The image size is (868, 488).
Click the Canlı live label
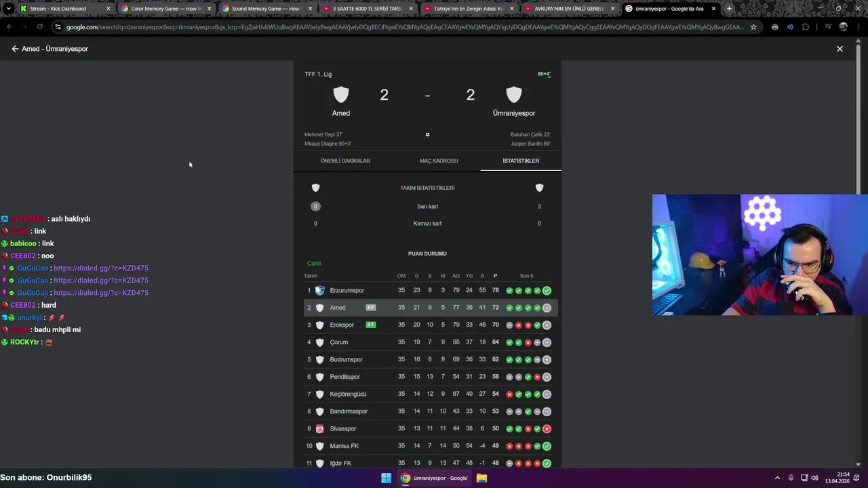click(x=313, y=263)
